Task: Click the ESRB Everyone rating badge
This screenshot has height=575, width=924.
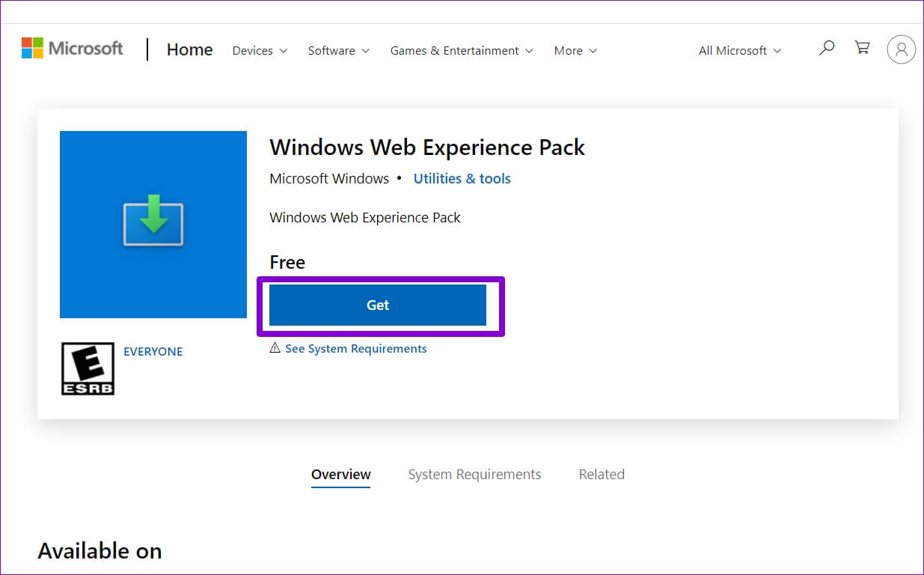Action: coord(88,368)
